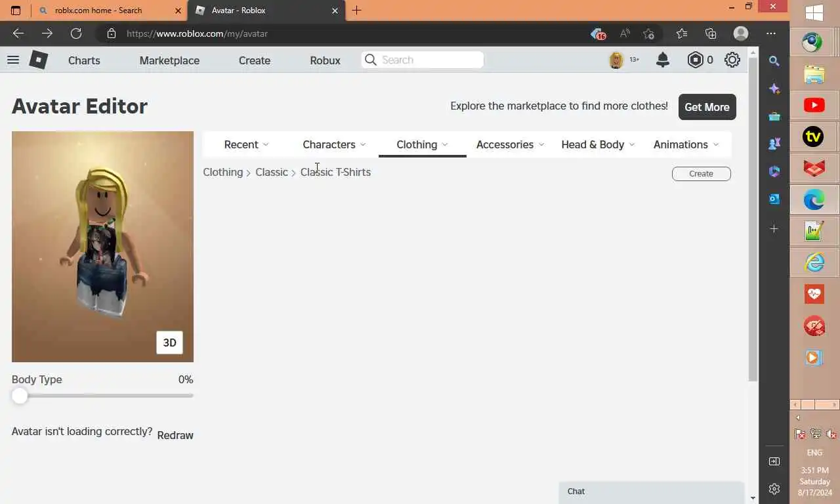Viewport: 840px width, 504px height.
Task: Adjust the Body Type slider handle
Action: [x=20, y=396]
